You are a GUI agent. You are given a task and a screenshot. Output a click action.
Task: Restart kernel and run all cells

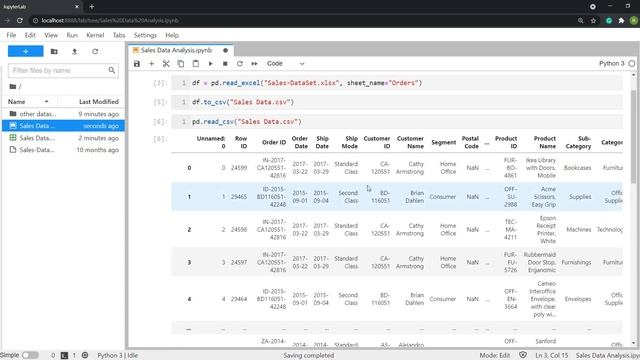[x=254, y=64]
